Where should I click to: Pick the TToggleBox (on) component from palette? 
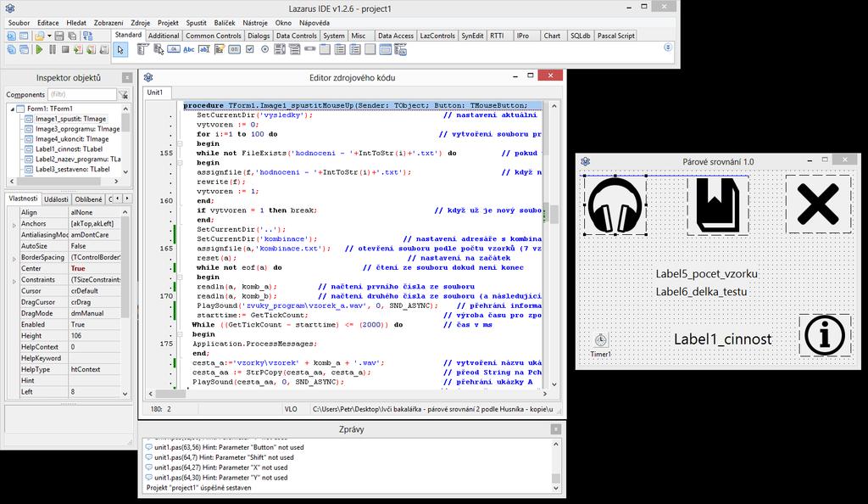(x=235, y=49)
